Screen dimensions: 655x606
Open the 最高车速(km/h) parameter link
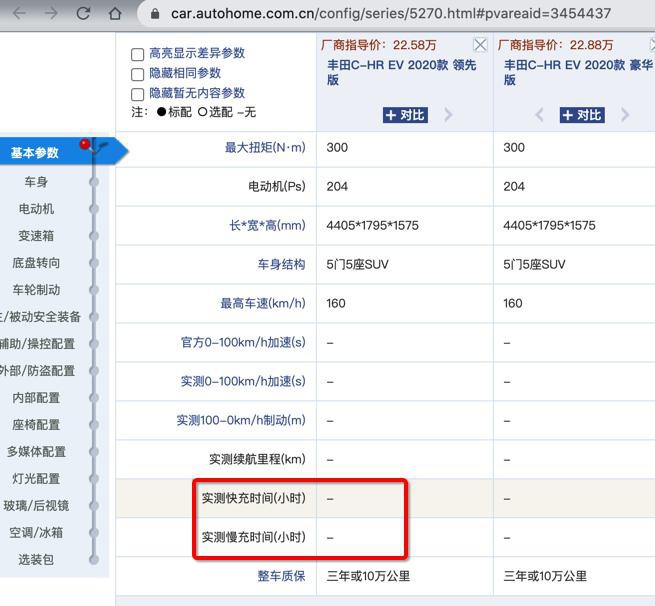263,304
